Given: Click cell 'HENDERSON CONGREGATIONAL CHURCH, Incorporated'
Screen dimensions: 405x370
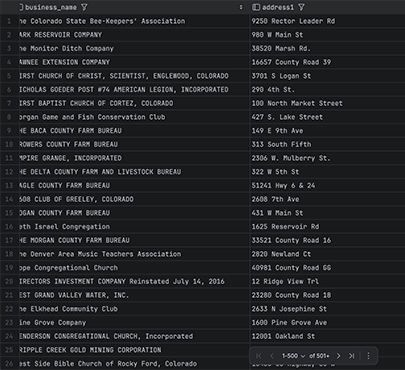Looking at the screenshot, I should (x=134, y=336).
